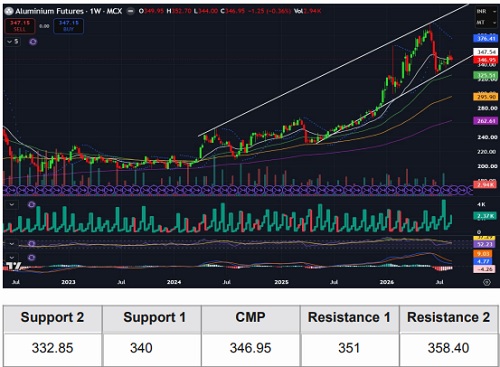Click the red SELL 347.15 button
This screenshot has height=367, width=500.
(x=20, y=26)
